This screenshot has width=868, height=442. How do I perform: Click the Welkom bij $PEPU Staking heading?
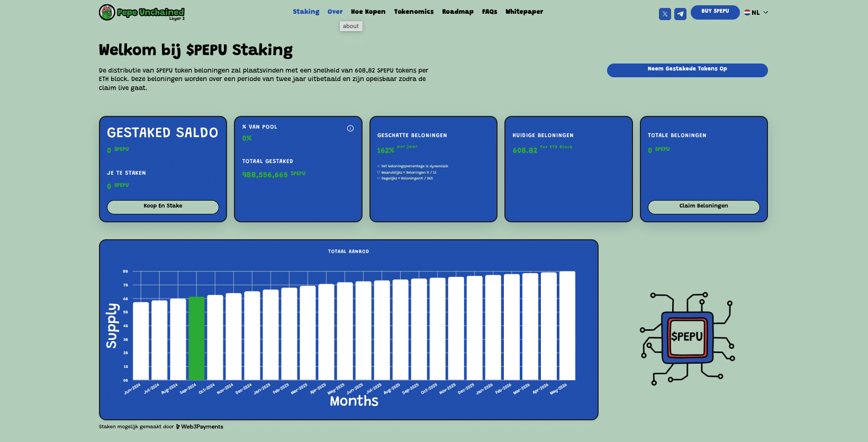(x=196, y=50)
